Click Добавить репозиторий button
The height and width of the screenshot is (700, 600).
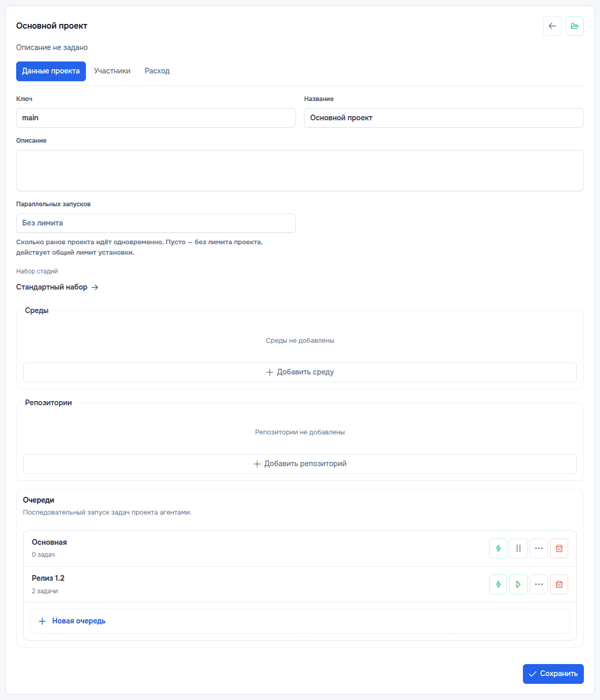(x=300, y=464)
